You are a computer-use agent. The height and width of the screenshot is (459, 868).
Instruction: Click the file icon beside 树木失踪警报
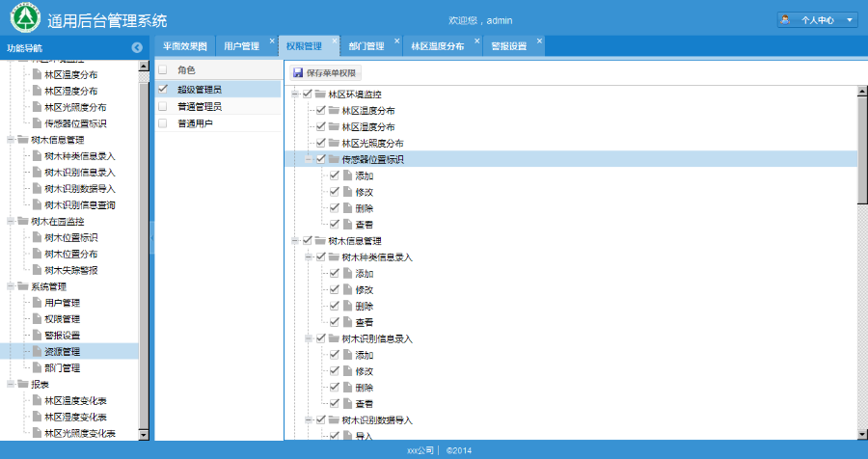[x=37, y=270]
